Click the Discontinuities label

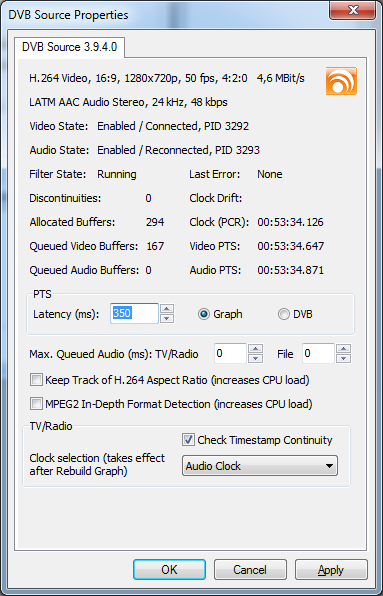[65, 198]
